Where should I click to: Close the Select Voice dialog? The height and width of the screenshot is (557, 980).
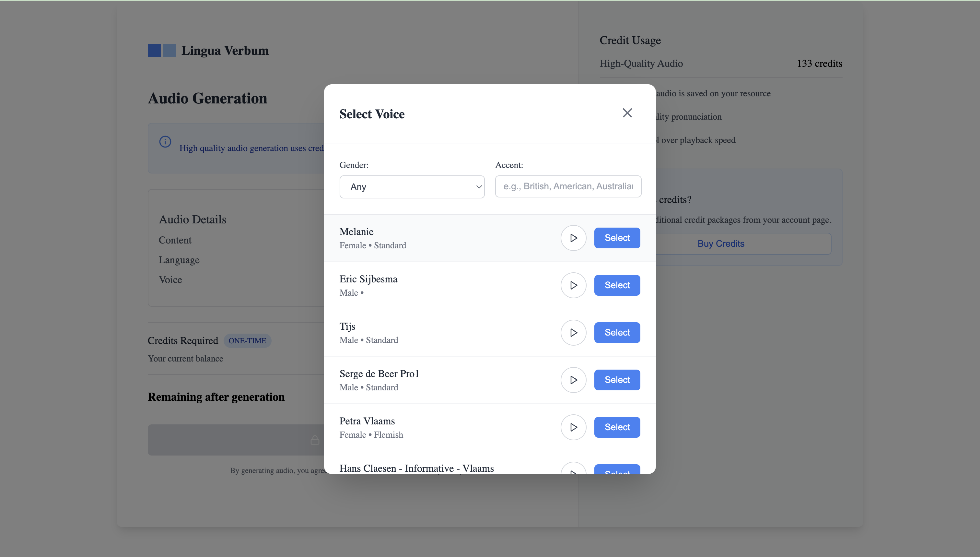click(x=627, y=113)
